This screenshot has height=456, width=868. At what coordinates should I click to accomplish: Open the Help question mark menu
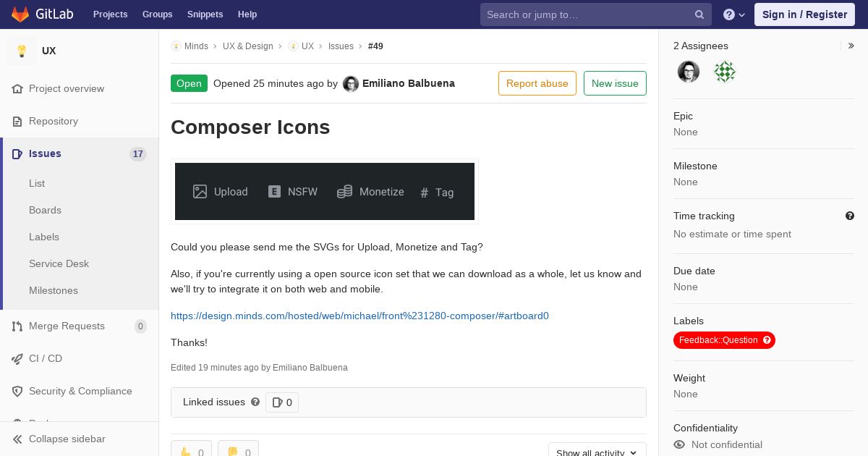coord(734,14)
